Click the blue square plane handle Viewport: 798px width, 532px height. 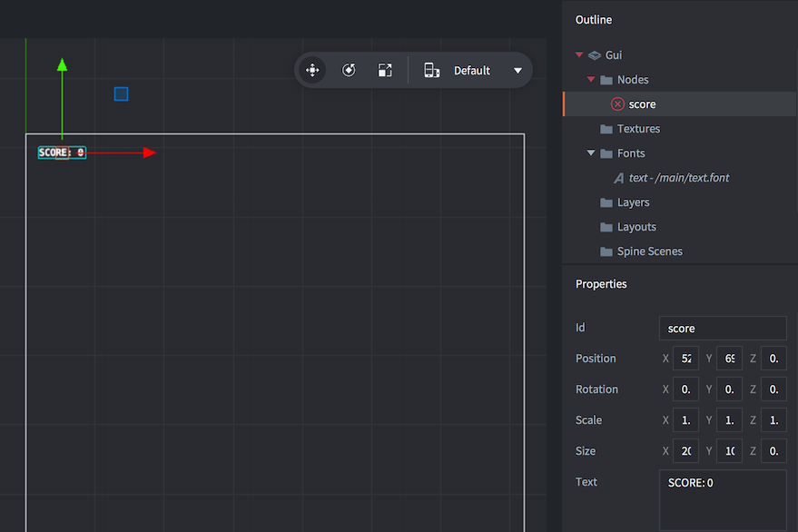(x=122, y=94)
